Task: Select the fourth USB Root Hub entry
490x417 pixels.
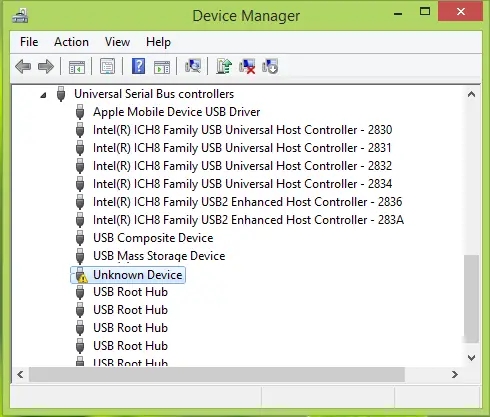Action: click(130, 346)
